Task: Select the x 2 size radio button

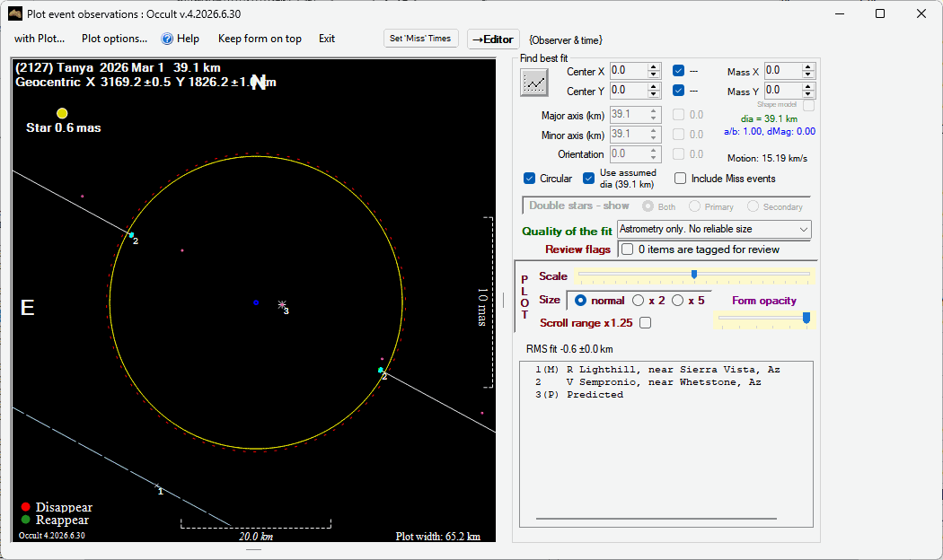Action: click(x=638, y=301)
